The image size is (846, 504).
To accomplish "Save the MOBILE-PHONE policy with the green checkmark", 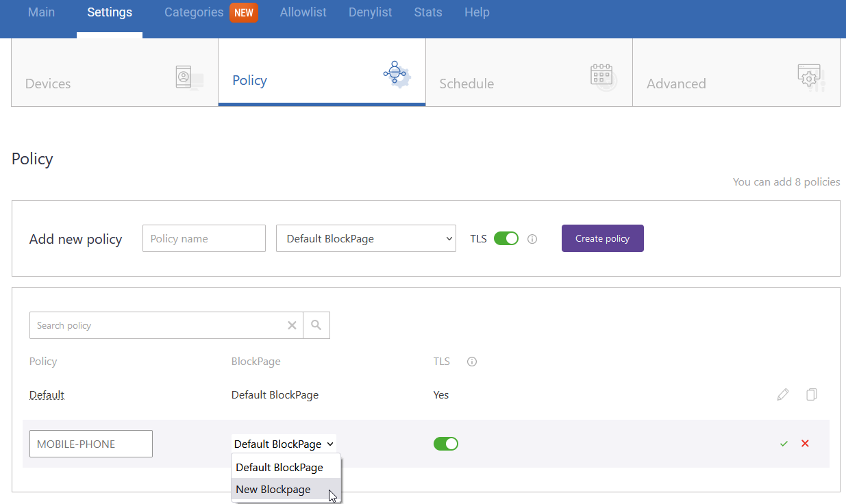I will [x=783, y=443].
